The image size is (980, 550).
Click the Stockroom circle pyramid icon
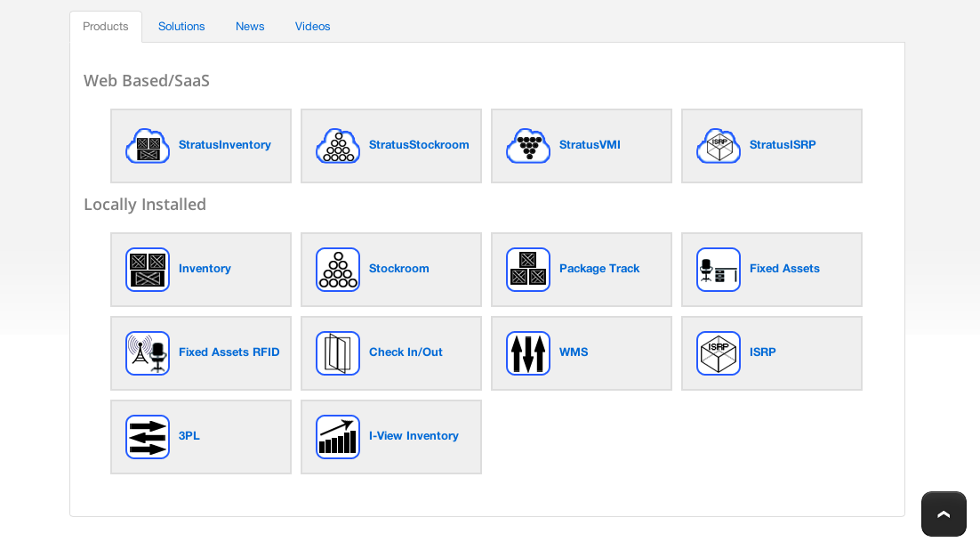[338, 270]
